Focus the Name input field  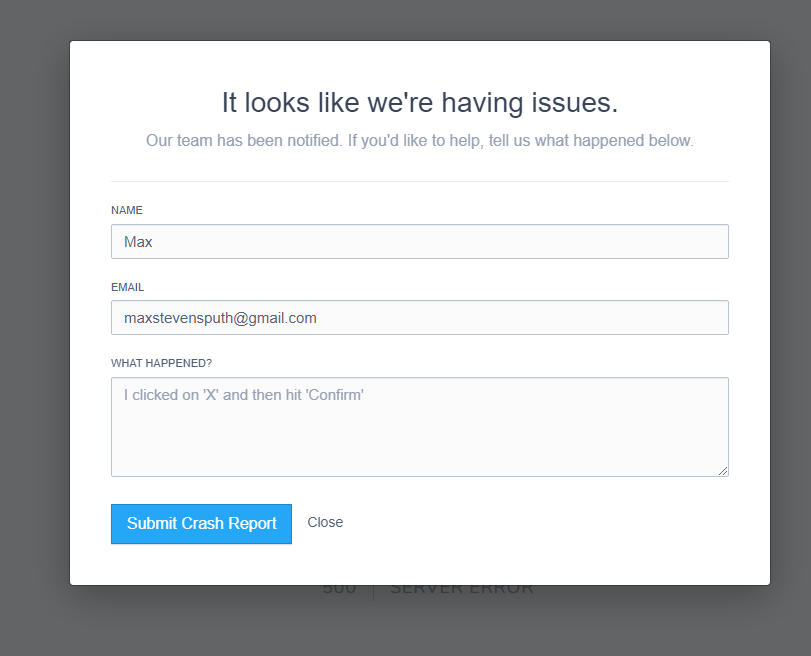(x=420, y=242)
